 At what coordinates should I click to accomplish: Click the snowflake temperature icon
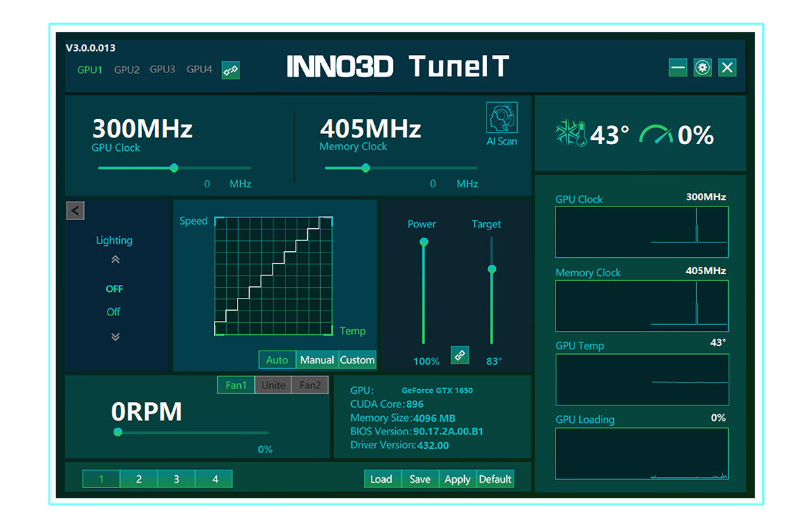click(570, 134)
